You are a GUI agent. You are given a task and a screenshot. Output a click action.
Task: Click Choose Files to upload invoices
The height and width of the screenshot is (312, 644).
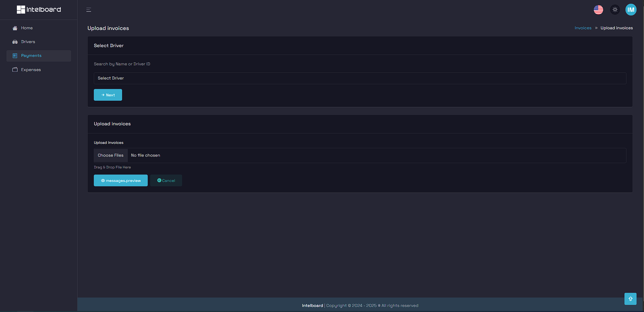click(110, 155)
